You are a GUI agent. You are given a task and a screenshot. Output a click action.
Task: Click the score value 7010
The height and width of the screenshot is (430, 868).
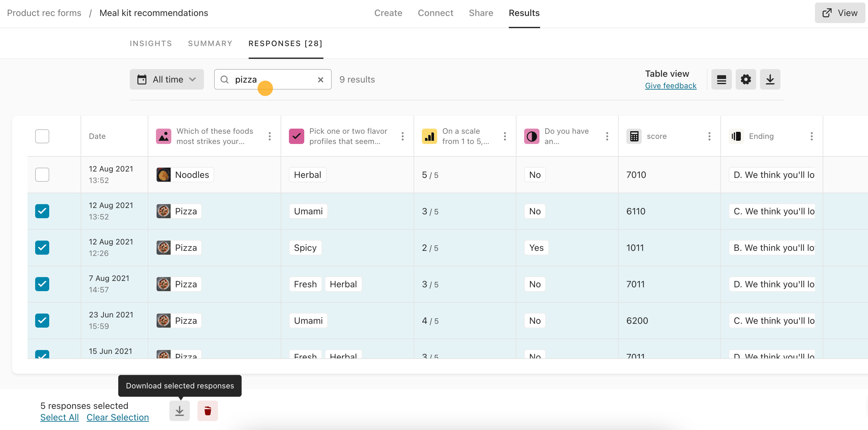(x=636, y=175)
